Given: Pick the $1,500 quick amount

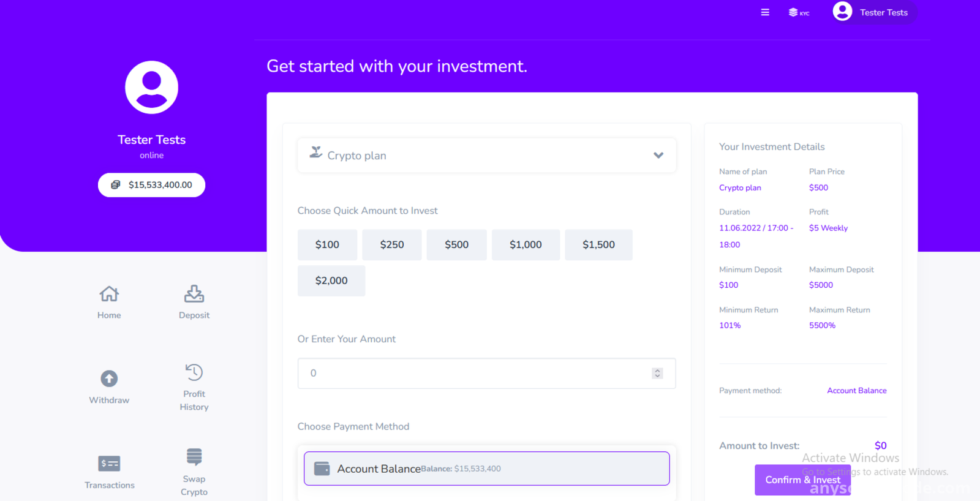Looking at the screenshot, I should [598, 245].
